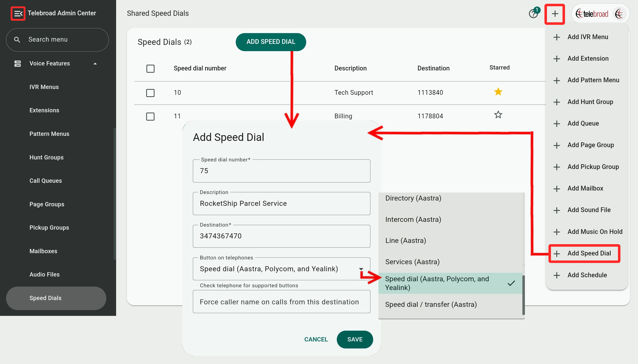This screenshot has width=638, height=364.
Task: Save the new speed dial
Action: point(355,339)
